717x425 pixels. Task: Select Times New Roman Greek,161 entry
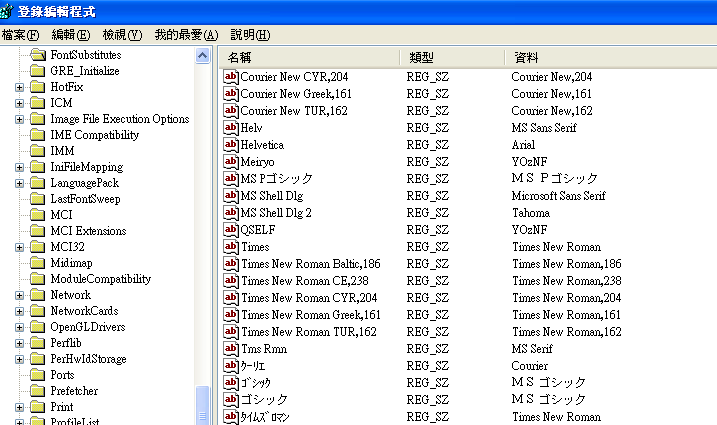pyautogui.click(x=311, y=315)
